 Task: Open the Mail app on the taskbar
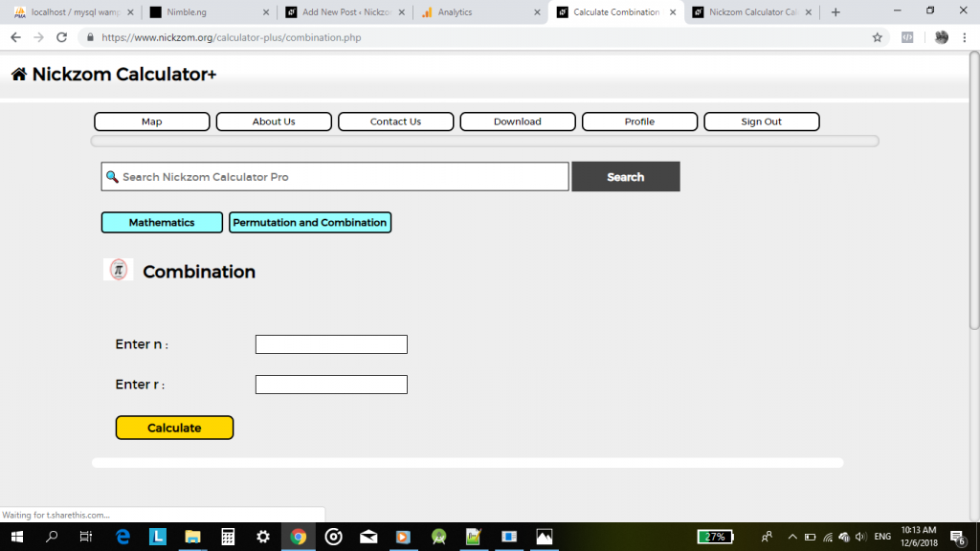368,537
